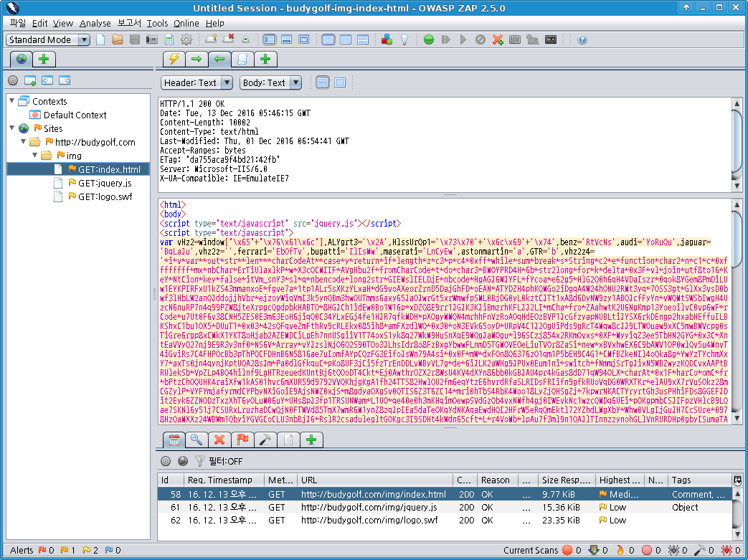Click the blue help question mark icon
Screen dimensions: 748x560
click(582, 39)
